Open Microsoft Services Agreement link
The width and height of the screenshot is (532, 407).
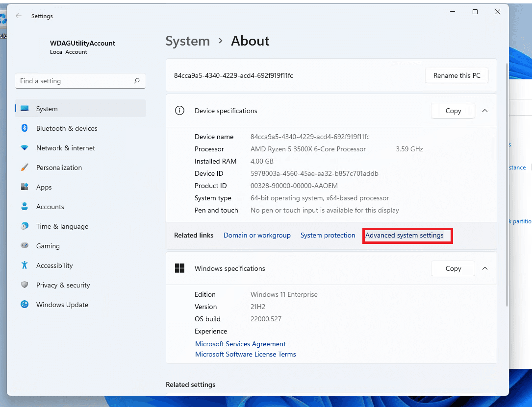tap(240, 344)
